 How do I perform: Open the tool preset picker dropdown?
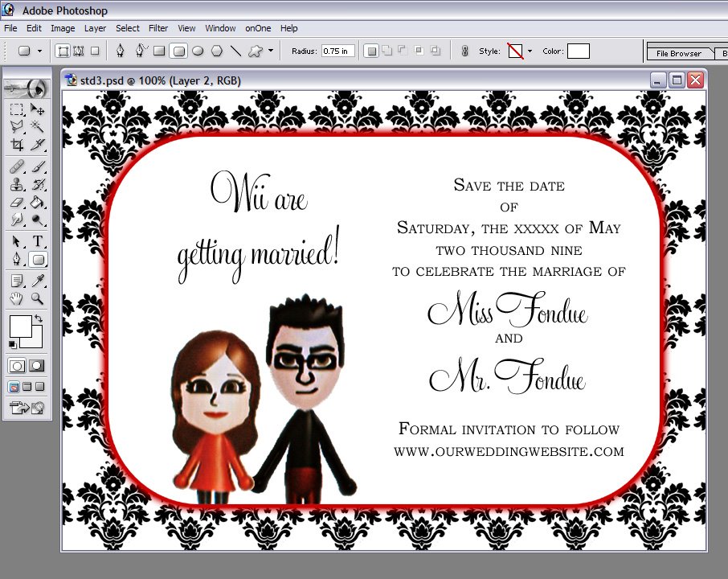[x=39, y=51]
